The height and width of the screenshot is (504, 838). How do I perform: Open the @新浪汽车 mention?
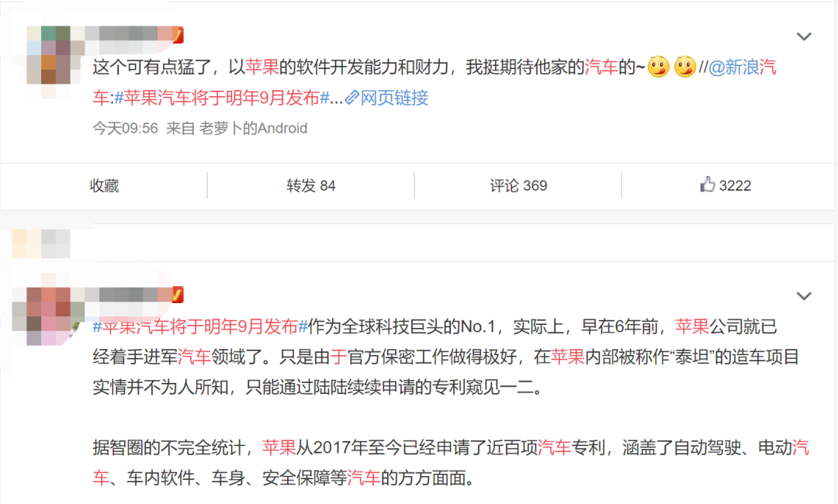pos(743,67)
